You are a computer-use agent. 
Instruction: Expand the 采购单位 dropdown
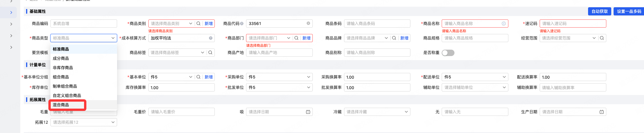(308, 77)
